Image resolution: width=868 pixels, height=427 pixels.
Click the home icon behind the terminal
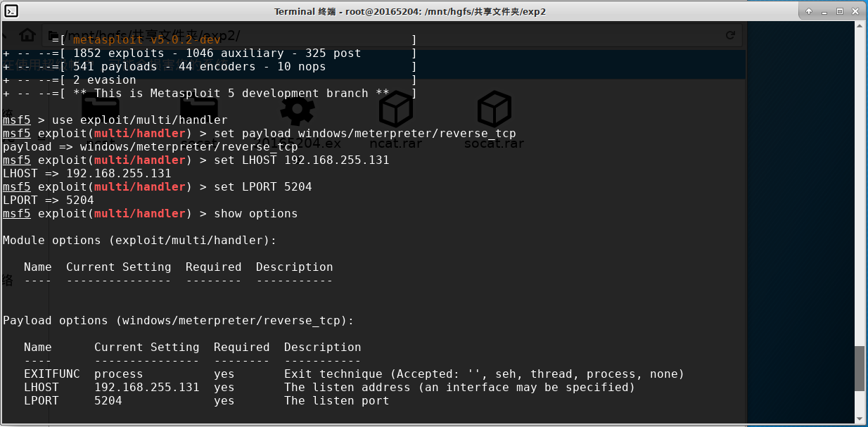coord(27,34)
